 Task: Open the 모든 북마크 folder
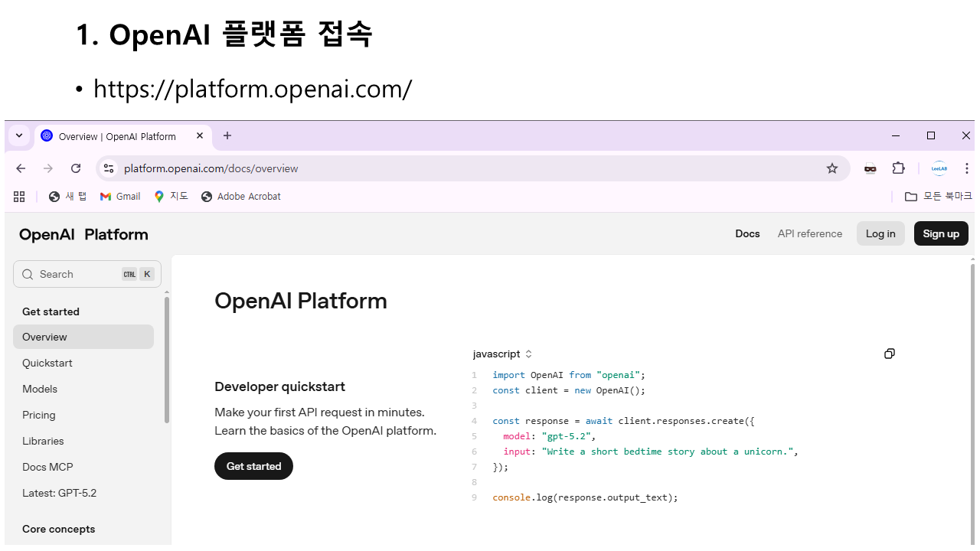(x=938, y=197)
